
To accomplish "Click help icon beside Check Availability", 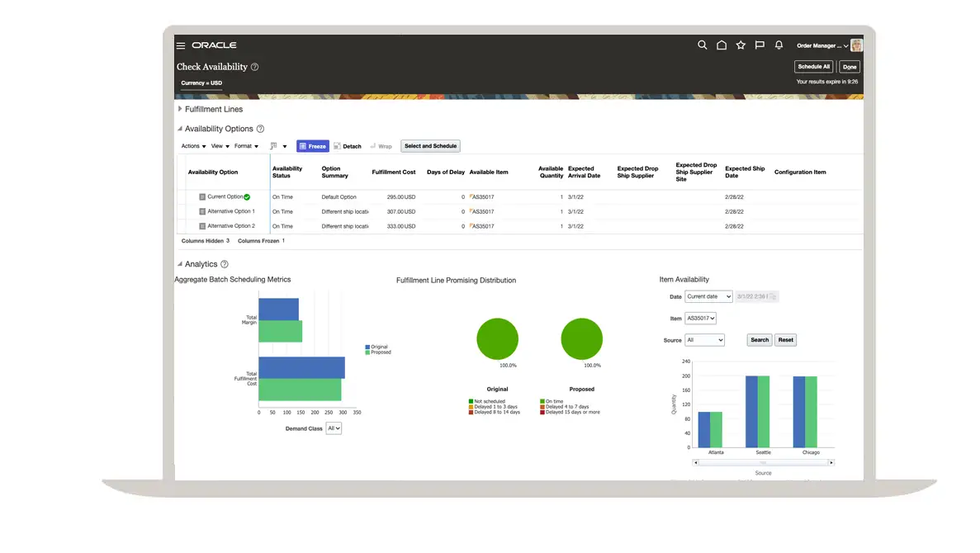I will (x=255, y=67).
